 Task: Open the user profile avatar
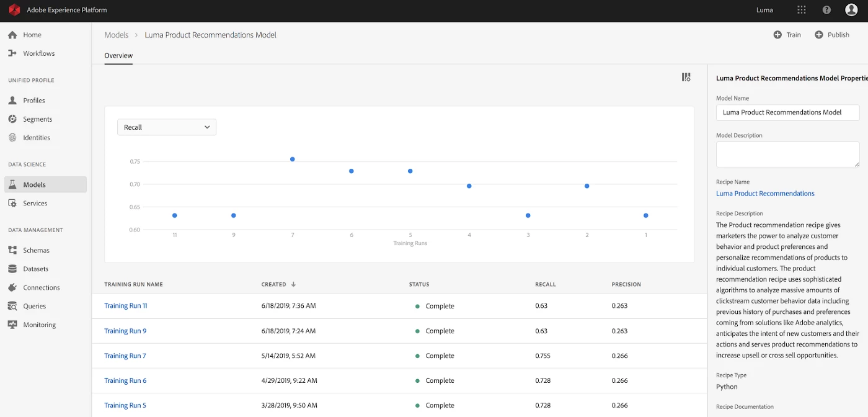(851, 10)
